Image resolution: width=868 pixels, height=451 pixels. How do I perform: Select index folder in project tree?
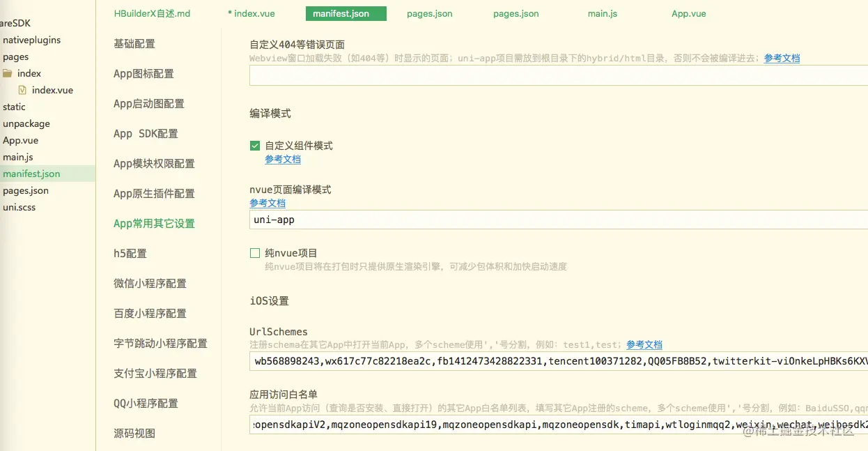pyautogui.click(x=29, y=73)
